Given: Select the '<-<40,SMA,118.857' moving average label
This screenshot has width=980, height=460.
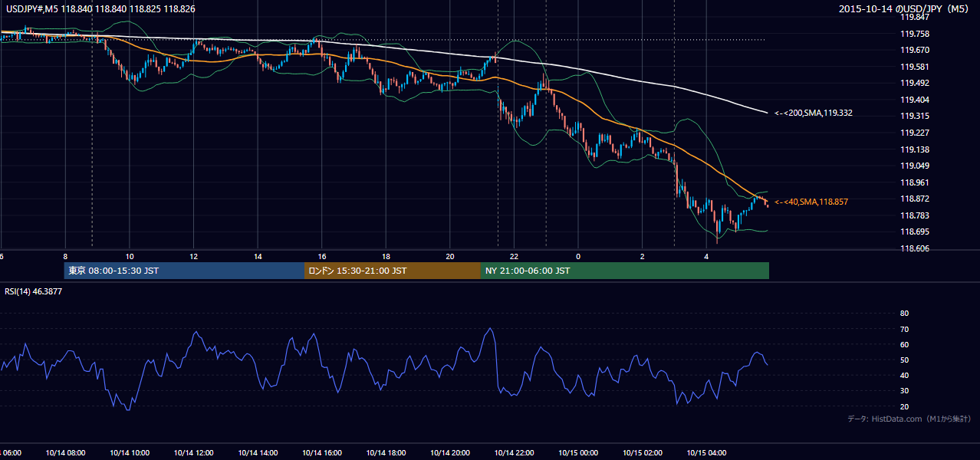Looking at the screenshot, I should [811, 202].
